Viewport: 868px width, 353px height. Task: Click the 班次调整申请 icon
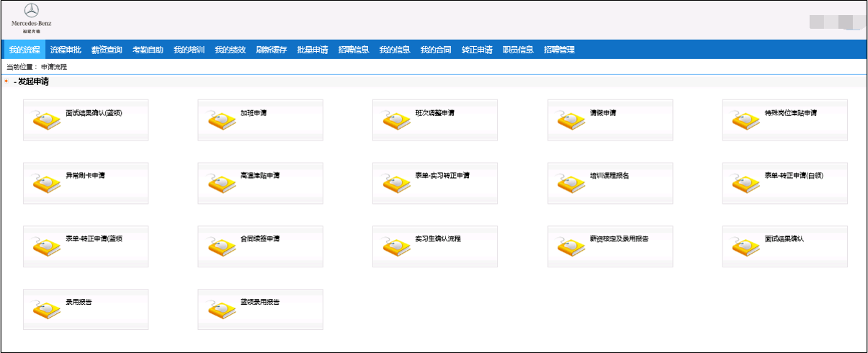[397, 121]
